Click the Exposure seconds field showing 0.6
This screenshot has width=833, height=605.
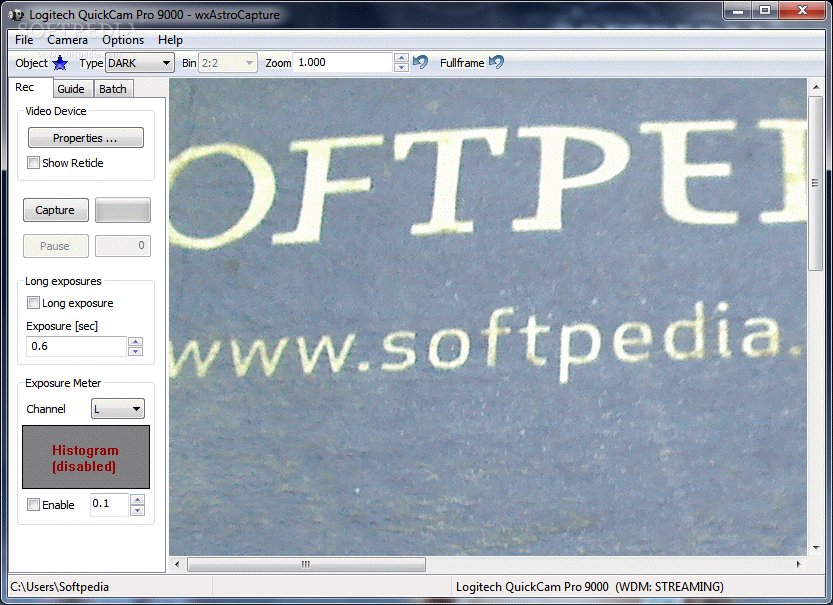click(76, 346)
